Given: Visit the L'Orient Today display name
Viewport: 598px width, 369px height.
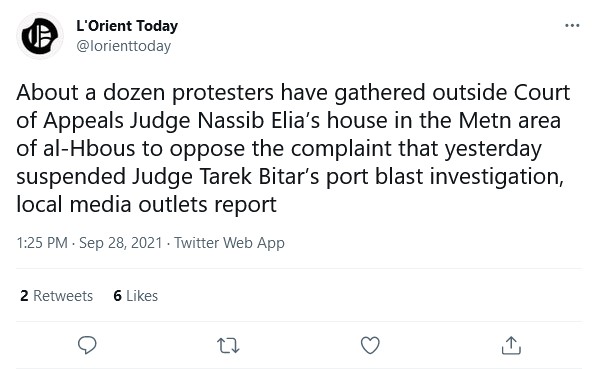Looking at the screenshot, I should pyautogui.click(x=127, y=26).
